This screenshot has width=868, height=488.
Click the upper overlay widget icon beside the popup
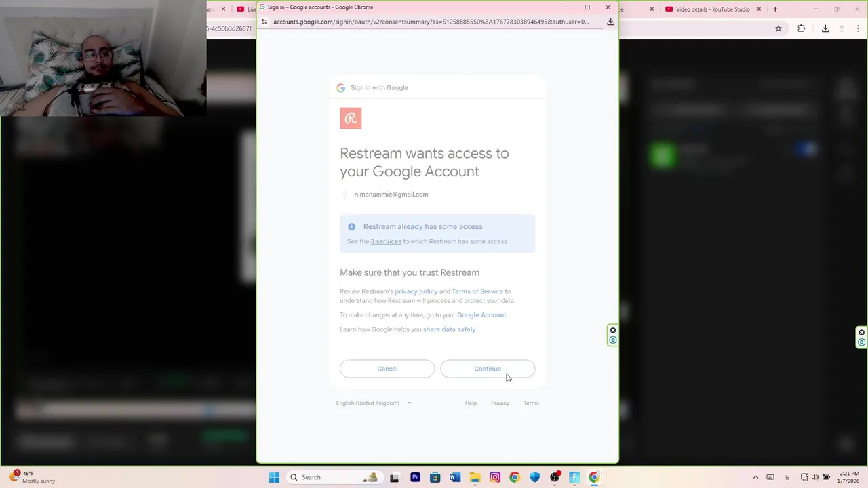pyautogui.click(x=613, y=331)
